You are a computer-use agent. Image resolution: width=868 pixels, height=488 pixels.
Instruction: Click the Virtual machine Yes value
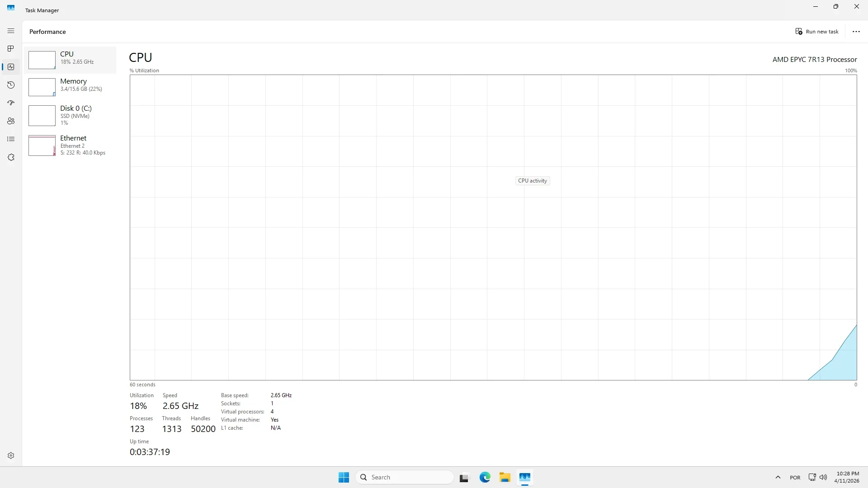(x=274, y=420)
